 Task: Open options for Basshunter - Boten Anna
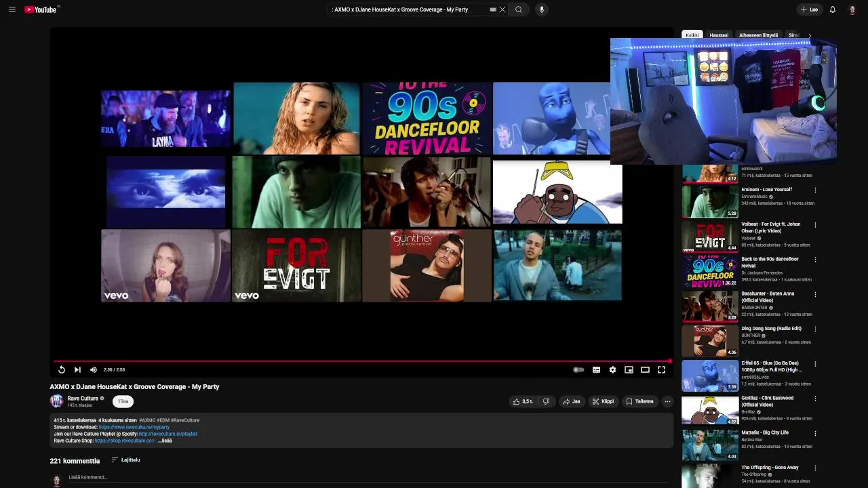pyautogui.click(x=815, y=294)
